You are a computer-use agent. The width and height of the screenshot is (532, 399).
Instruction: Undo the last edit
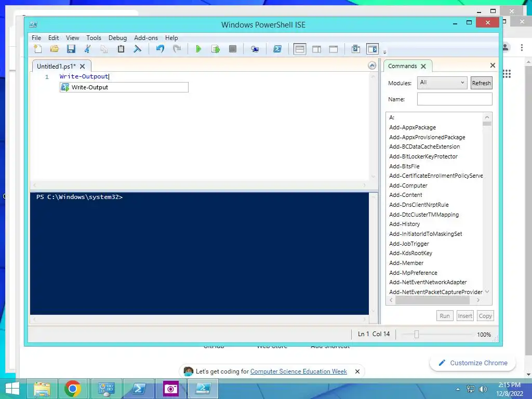160,49
